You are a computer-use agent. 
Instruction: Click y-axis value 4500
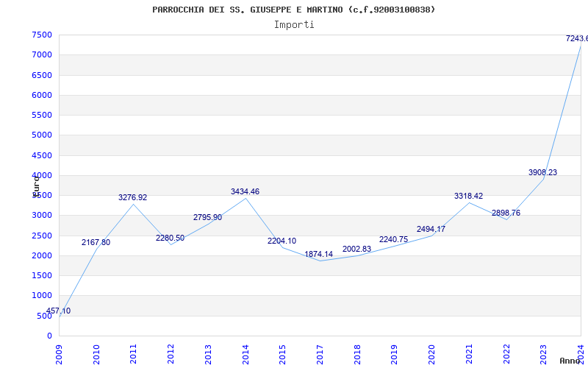[x=42, y=155]
